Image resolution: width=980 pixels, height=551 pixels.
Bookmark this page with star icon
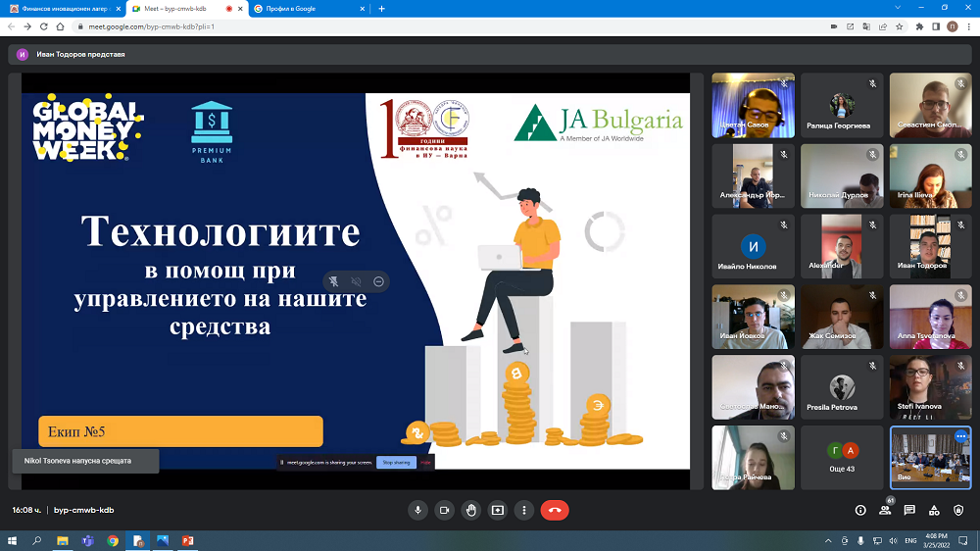899,26
